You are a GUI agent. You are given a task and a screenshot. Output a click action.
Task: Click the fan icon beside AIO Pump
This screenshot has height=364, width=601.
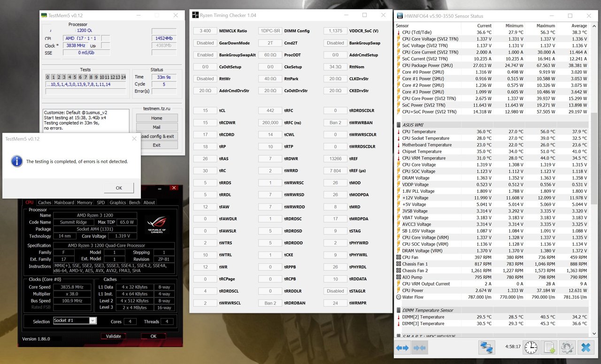coord(399,277)
